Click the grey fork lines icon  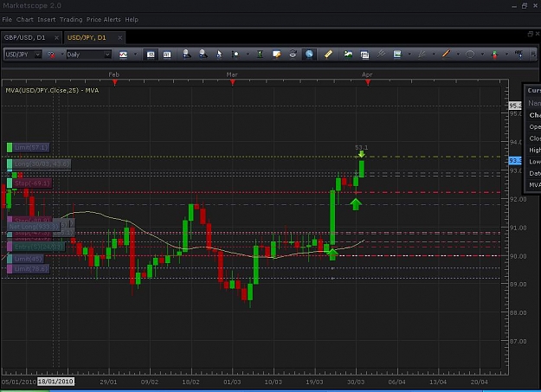tap(381, 54)
